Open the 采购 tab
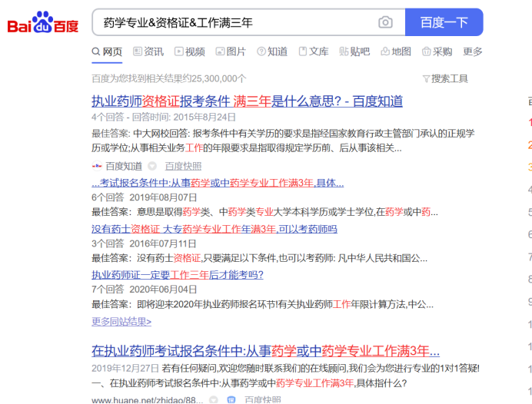The image size is (532, 404). coord(437,52)
